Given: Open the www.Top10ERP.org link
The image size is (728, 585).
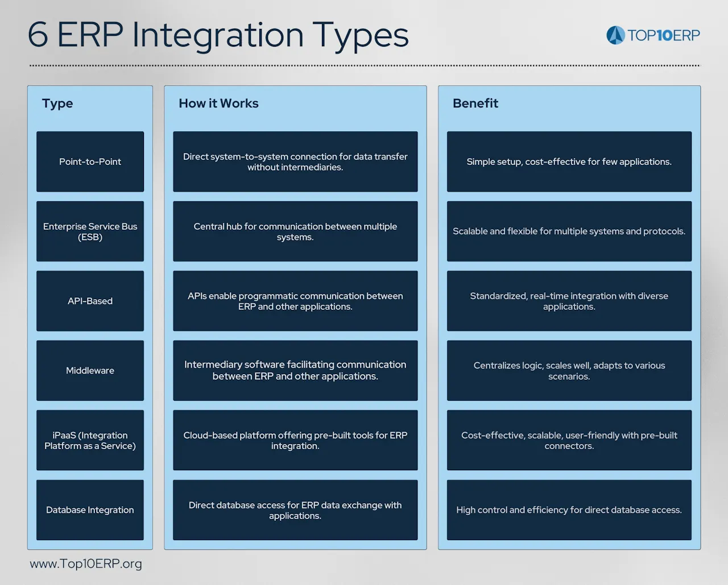Looking at the screenshot, I should pos(86,563).
